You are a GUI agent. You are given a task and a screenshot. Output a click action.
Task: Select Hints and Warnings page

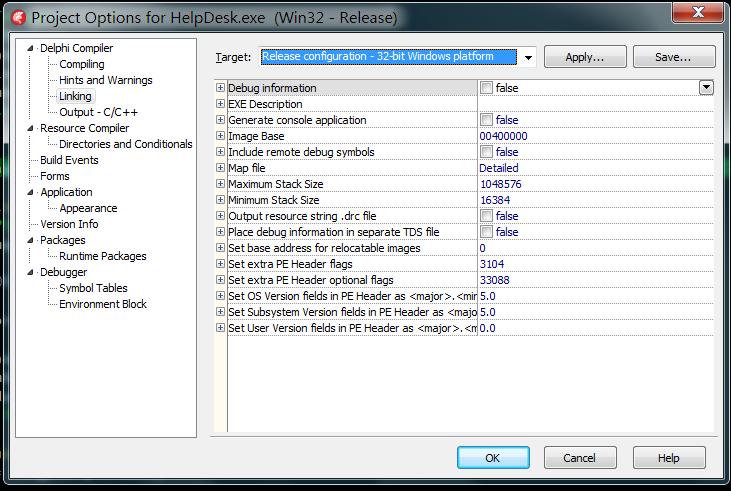(x=106, y=80)
